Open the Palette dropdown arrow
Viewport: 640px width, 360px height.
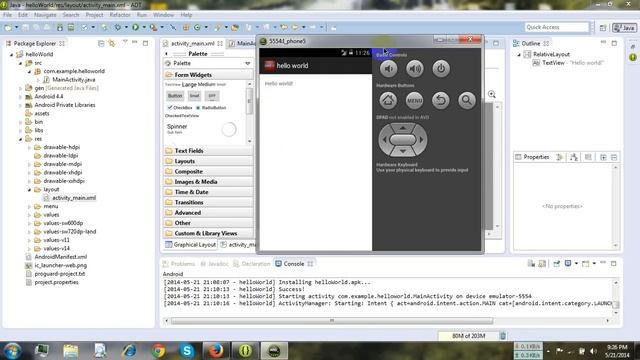coord(247,64)
